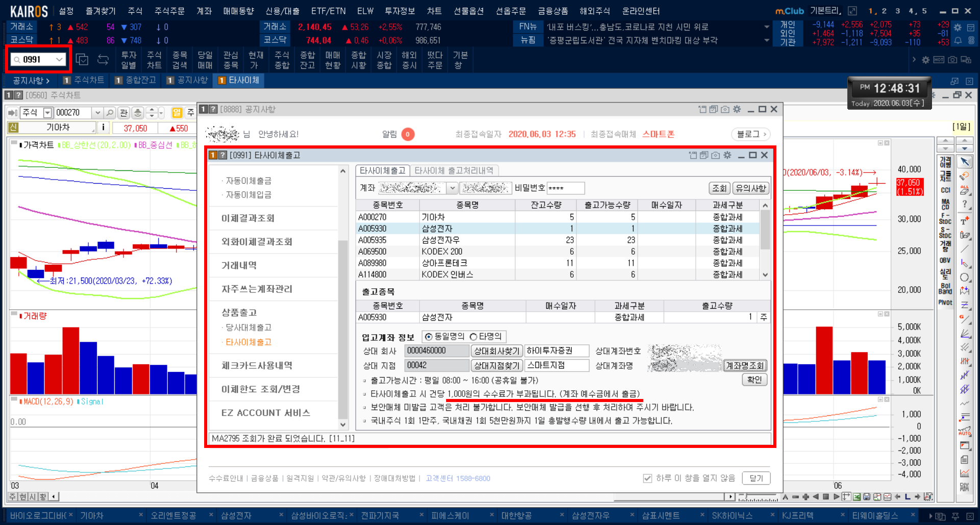Viewport: 980px width, 525px height.
Task: Click the circle drawing tool in the chart sidebar
Action: (964, 278)
